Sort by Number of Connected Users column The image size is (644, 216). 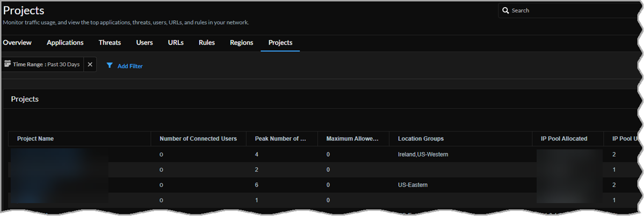(x=198, y=139)
